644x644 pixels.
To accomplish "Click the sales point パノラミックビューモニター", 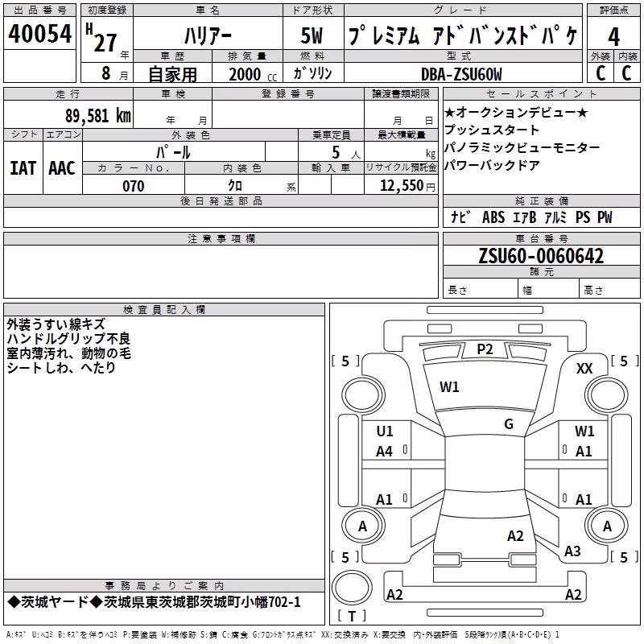I will point(522,147).
